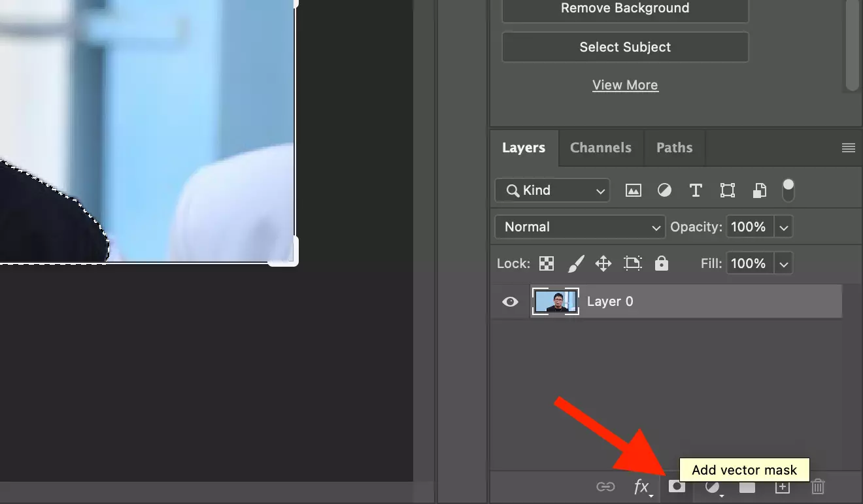Switch to the Paths tab

tap(674, 148)
